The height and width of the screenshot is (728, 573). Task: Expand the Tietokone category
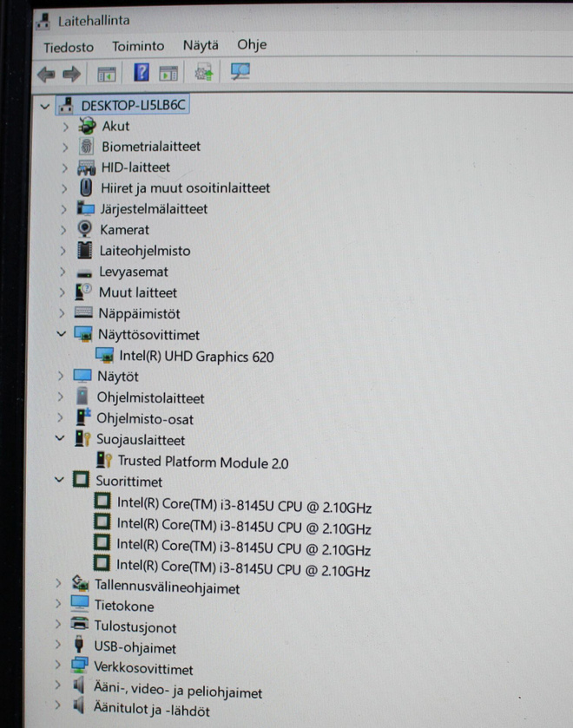point(58,604)
